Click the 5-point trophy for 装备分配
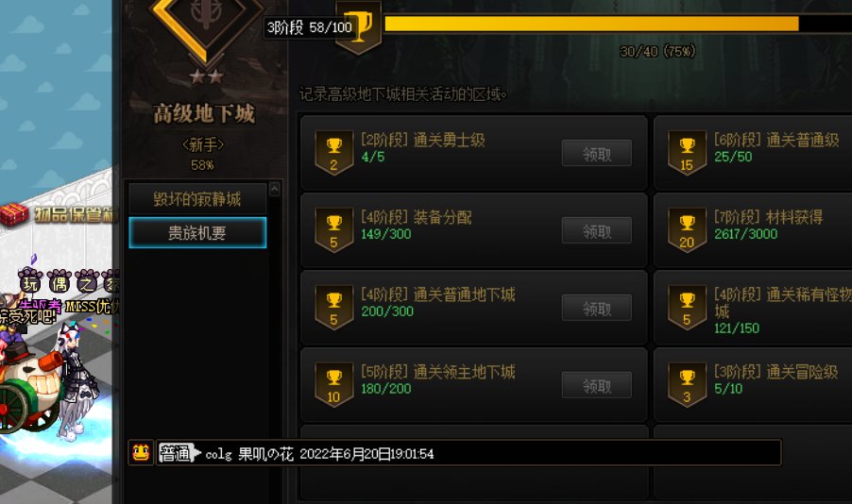 (333, 231)
